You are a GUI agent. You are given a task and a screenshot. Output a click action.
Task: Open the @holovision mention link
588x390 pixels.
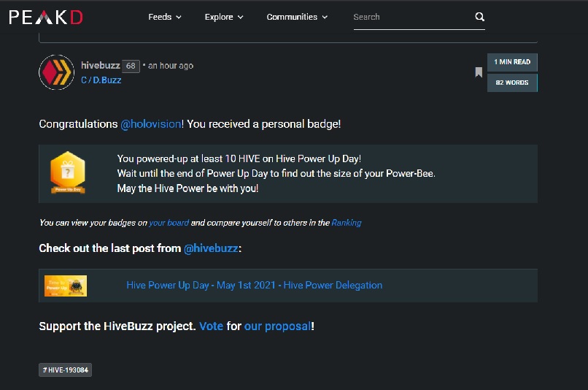pyautogui.click(x=151, y=124)
